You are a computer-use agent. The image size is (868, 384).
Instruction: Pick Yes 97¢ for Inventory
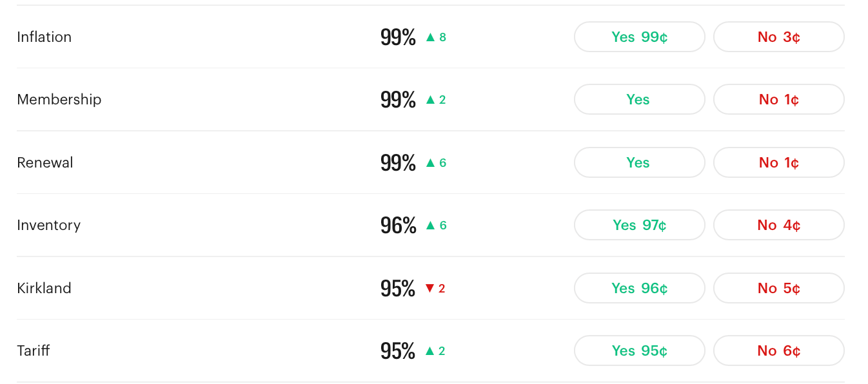(x=640, y=225)
